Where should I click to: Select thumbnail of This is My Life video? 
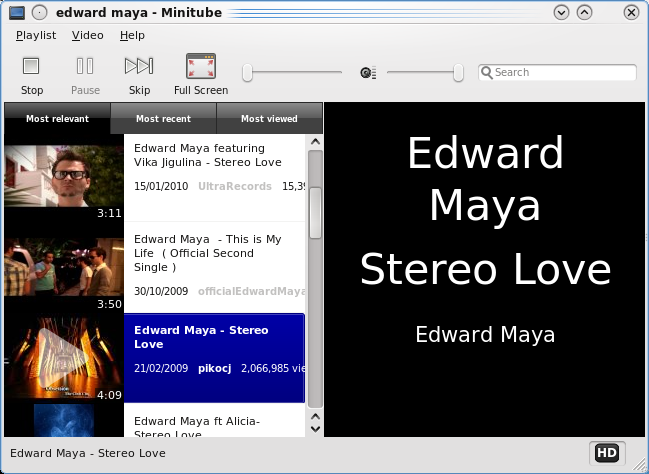pos(64,267)
